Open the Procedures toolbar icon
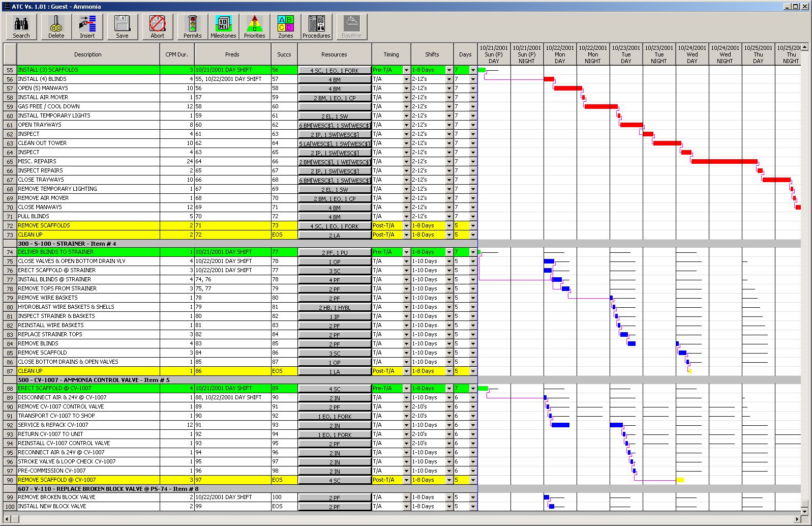 tap(316, 26)
